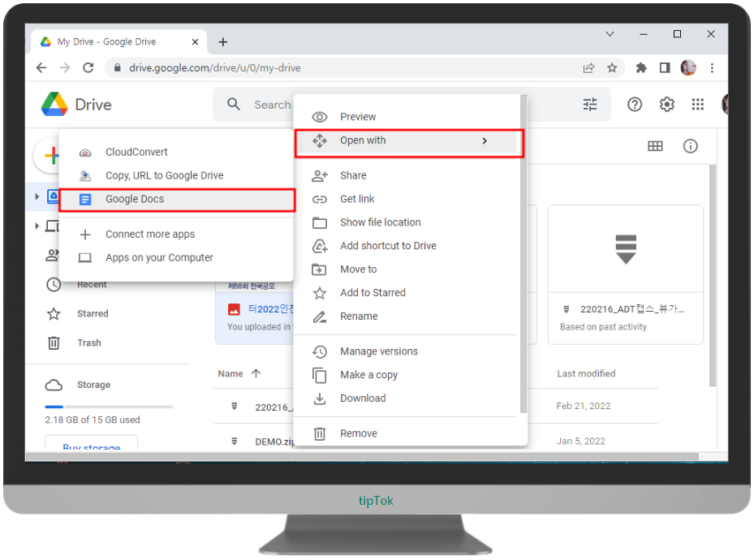Switch to grid layout view
754x560 pixels.
tap(655, 146)
